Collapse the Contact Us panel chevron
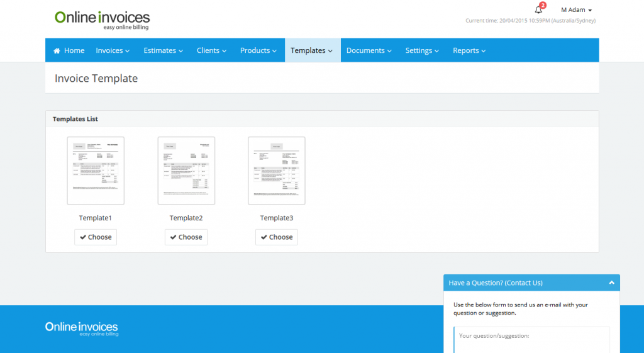Viewport: 644px width, 353px height. [x=611, y=283]
